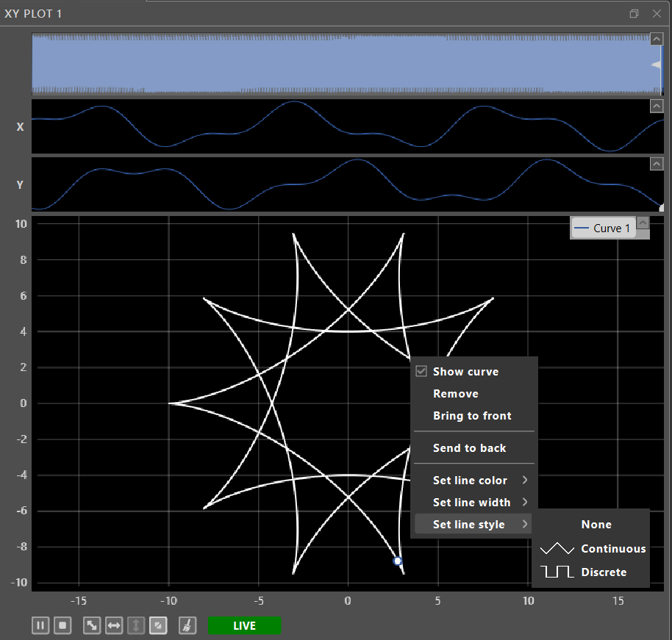
Task: Choose the Discrete step line style
Action: pos(593,572)
